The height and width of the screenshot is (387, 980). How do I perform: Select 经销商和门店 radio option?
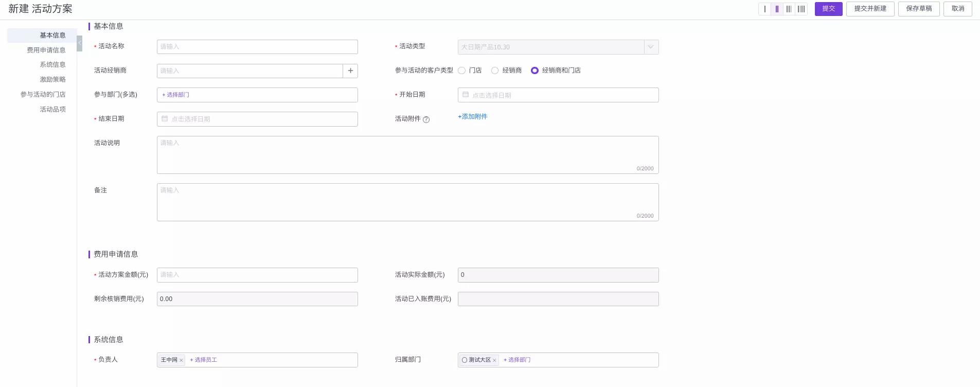pos(534,71)
